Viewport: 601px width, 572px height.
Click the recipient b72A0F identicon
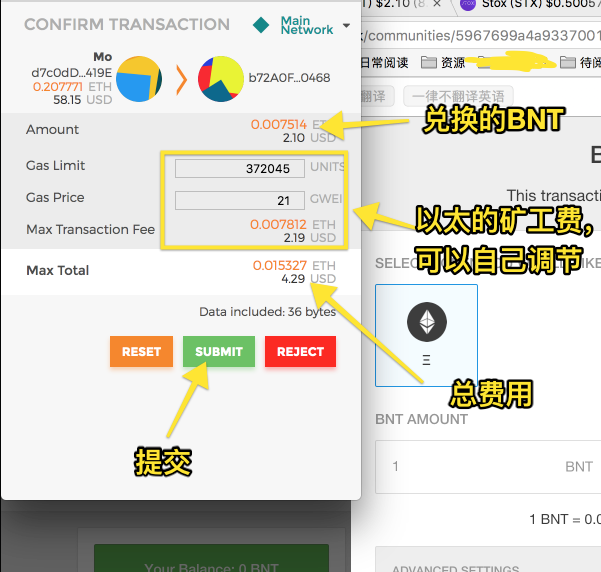coord(221,79)
